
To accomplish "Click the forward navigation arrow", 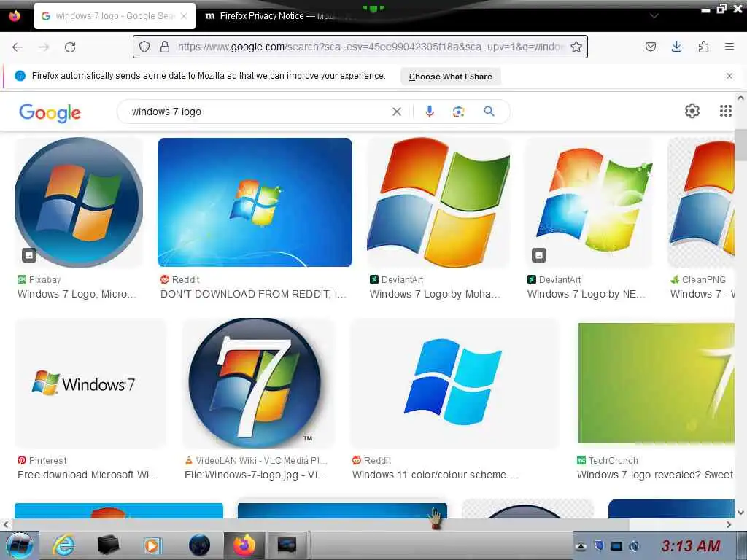I will pyautogui.click(x=44, y=47).
